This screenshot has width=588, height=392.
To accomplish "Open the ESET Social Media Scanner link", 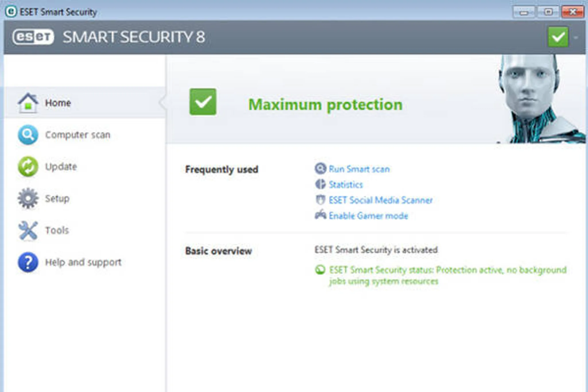I will point(380,200).
